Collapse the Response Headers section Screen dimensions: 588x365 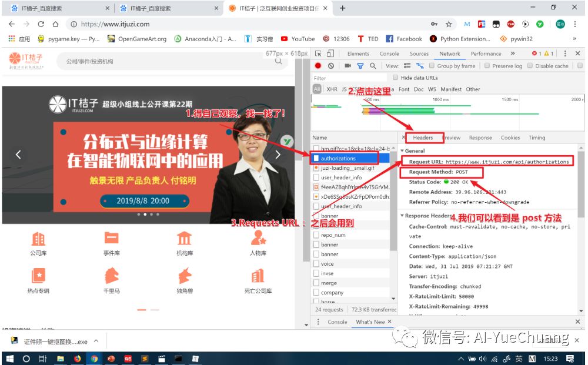(402, 216)
